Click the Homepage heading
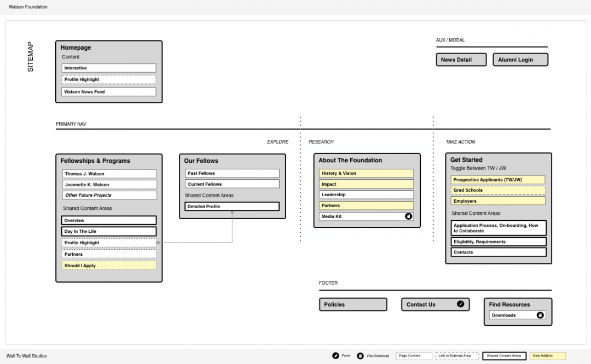 pos(76,48)
